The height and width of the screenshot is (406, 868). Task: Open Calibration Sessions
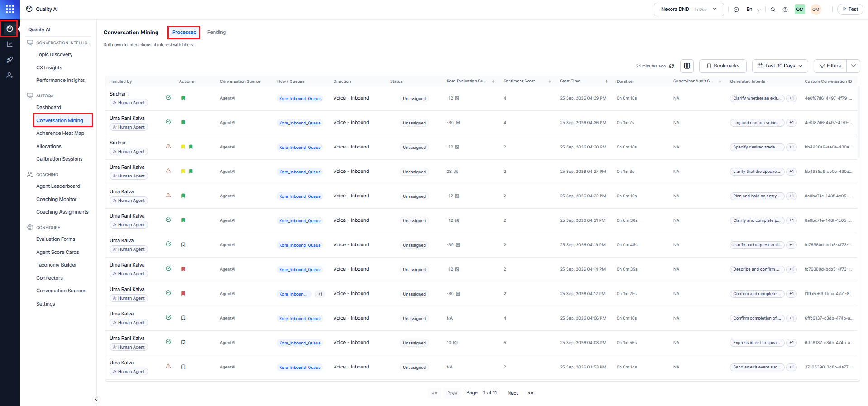59,159
